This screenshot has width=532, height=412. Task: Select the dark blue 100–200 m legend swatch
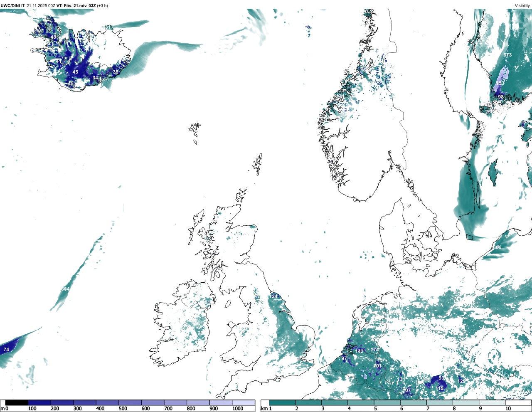click(39, 402)
